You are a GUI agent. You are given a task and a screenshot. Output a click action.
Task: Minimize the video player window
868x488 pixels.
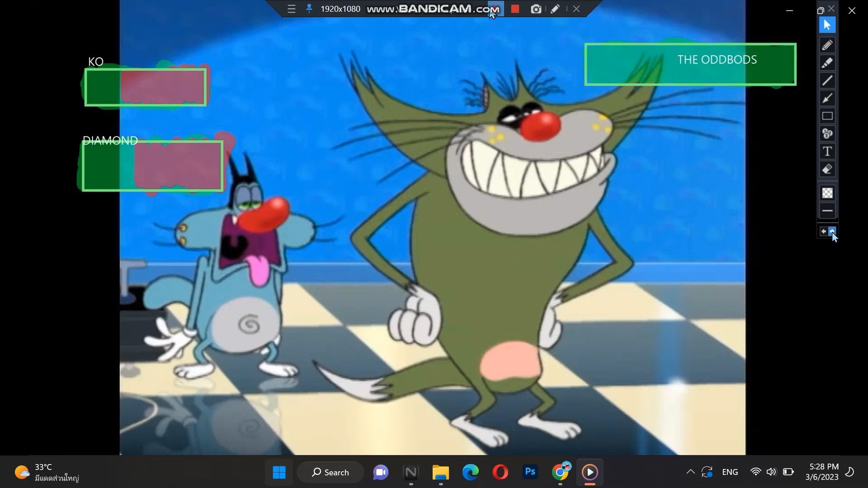coord(790,10)
